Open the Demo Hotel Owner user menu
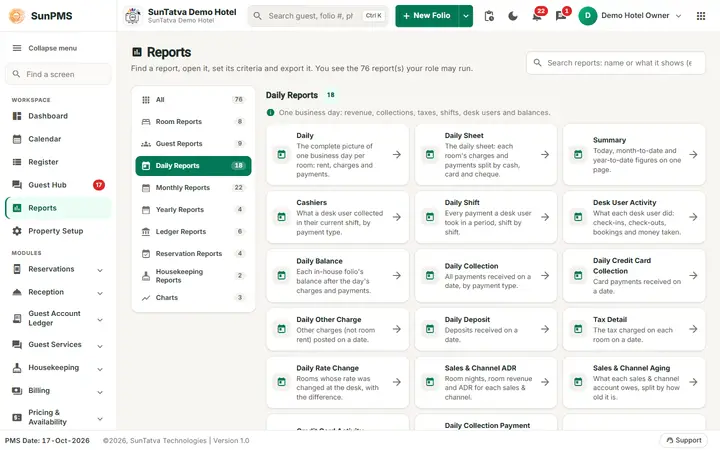The image size is (720, 450). pyautogui.click(x=630, y=16)
